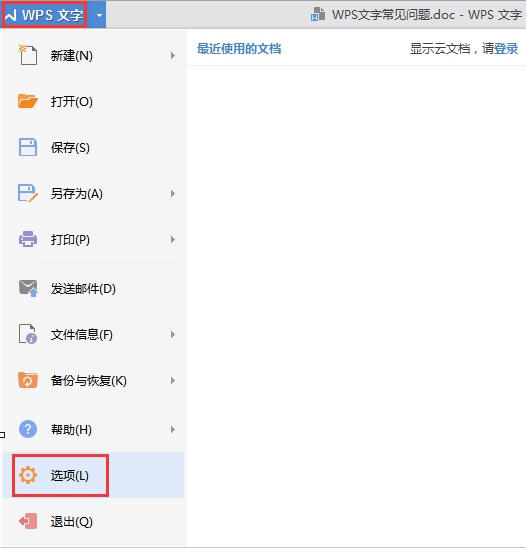Click the WPS 文字 application button
The height and width of the screenshot is (549, 527).
tap(44, 15)
